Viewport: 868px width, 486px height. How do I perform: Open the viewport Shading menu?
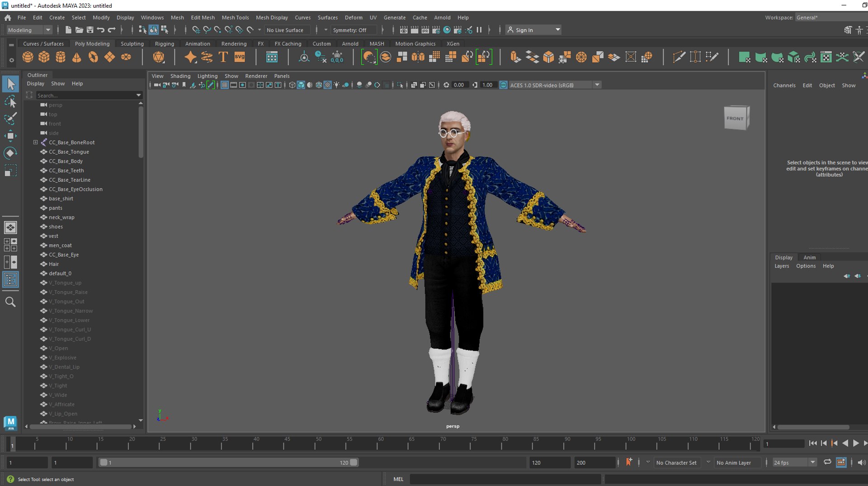pos(180,76)
